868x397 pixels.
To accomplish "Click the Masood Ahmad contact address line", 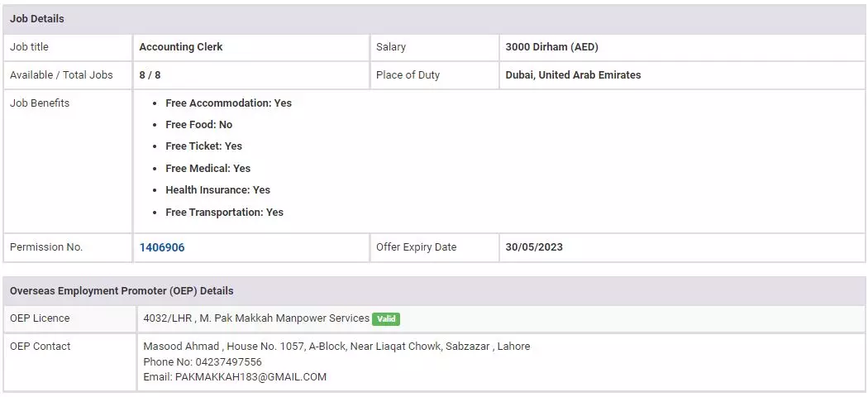I will 336,347.
